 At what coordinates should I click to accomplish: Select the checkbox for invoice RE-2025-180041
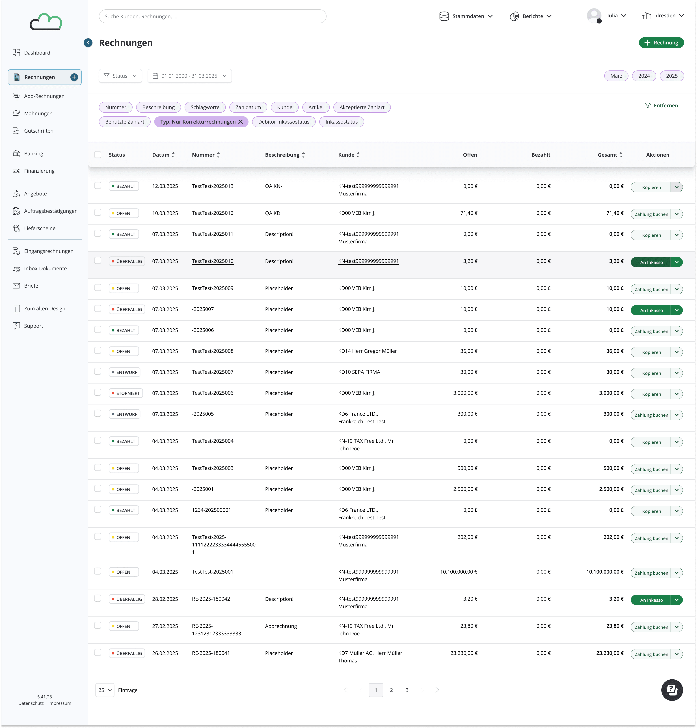[98, 653]
